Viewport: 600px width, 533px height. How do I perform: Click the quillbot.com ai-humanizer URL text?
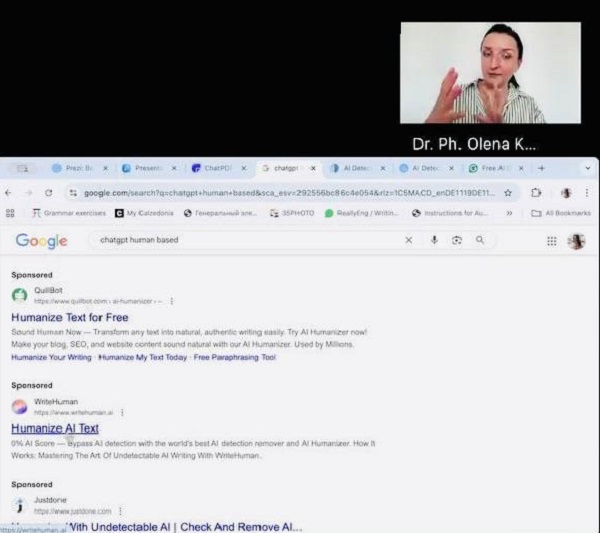tap(98, 301)
